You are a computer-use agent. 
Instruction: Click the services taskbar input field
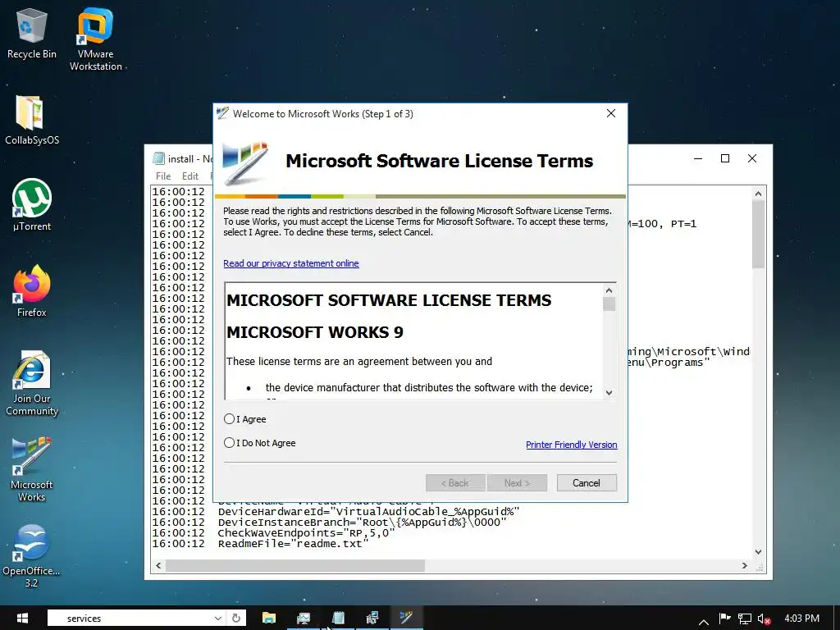(137, 619)
